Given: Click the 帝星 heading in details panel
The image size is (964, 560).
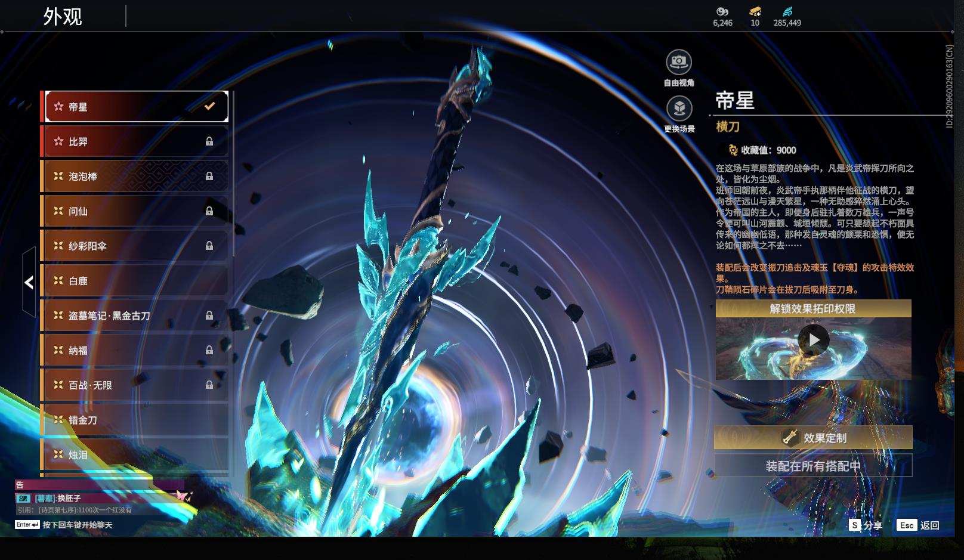Looking at the screenshot, I should pos(735,100).
